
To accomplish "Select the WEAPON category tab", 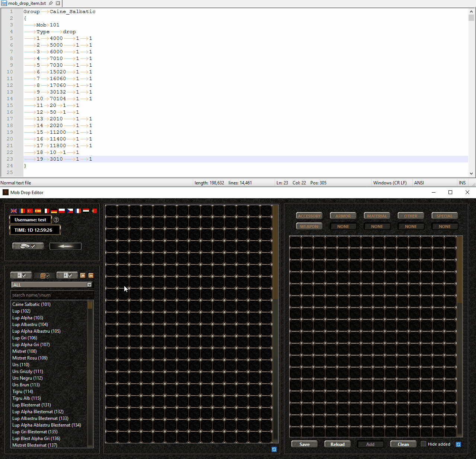I will (x=309, y=226).
